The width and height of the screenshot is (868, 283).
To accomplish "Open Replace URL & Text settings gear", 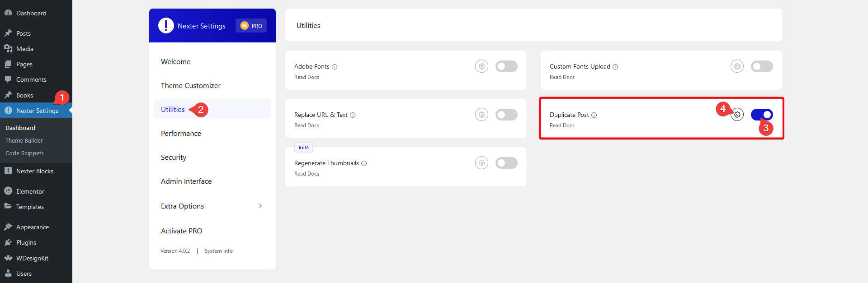I will pyautogui.click(x=482, y=115).
